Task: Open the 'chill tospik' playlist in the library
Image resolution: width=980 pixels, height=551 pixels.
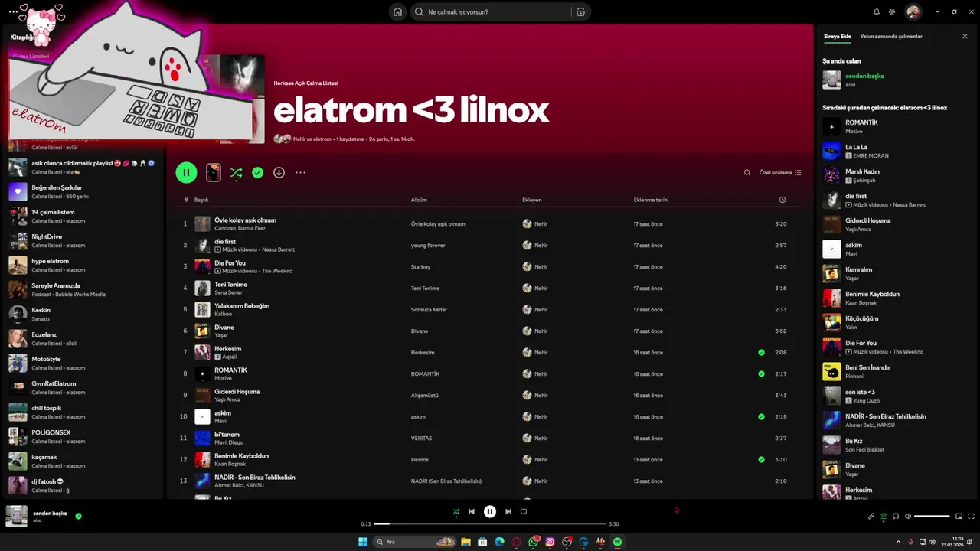Action: click(x=84, y=412)
